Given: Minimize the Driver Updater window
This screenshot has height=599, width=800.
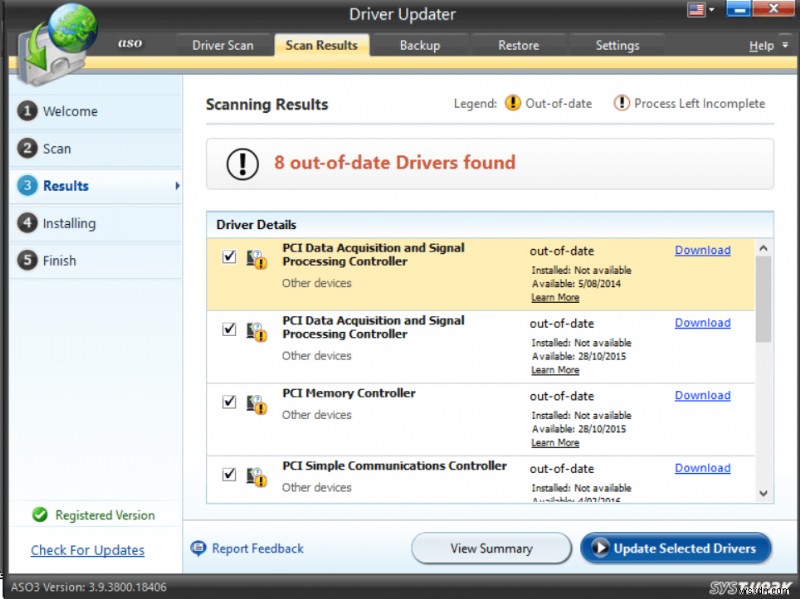Looking at the screenshot, I should 738,9.
